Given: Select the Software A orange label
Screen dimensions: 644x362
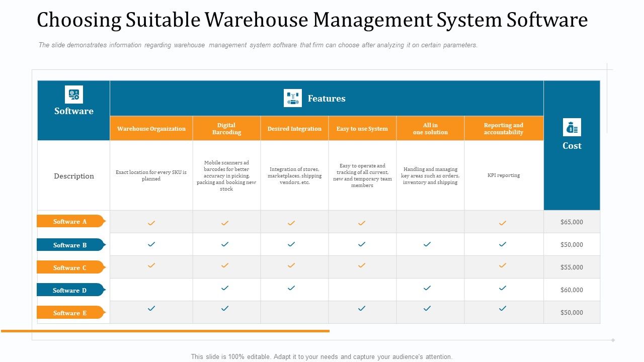Looking at the screenshot, I should click(71, 221).
